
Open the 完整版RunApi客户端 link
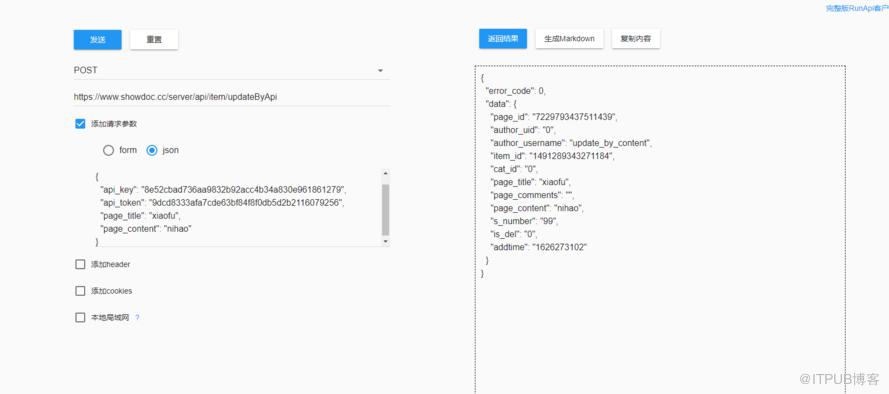pyautogui.click(x=857, y=9)
